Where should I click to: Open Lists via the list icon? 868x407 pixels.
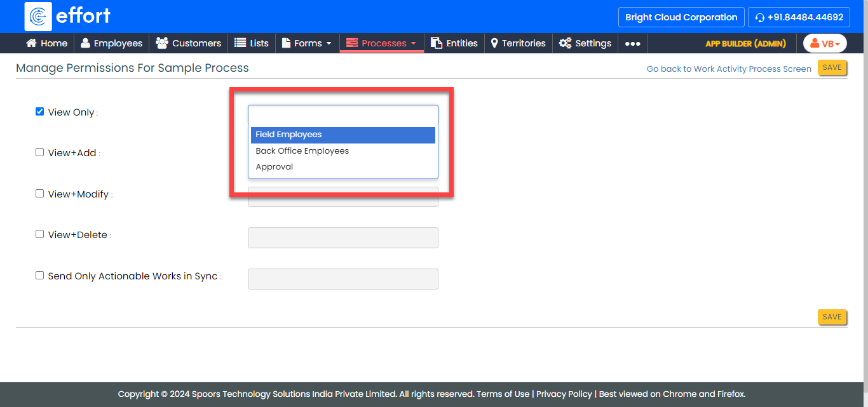240,43
